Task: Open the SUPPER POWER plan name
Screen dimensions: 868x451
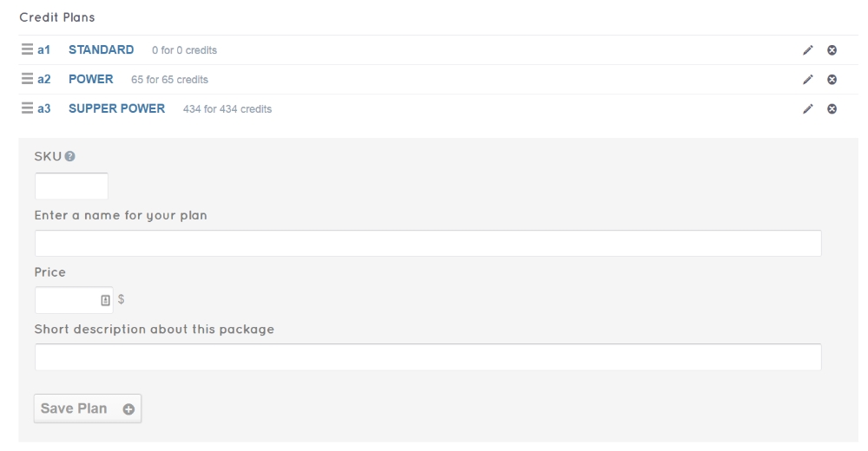Action: click(x=116, y=108)
